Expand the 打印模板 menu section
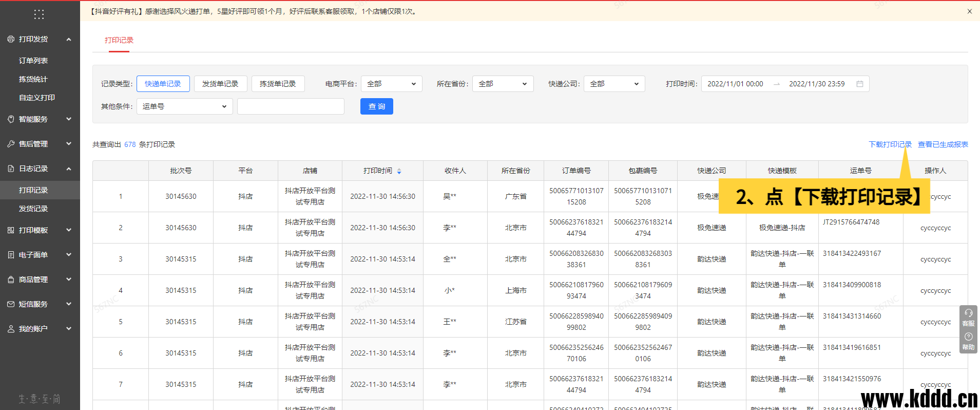Viewport: 980px width, 410px height. (69, 230)
